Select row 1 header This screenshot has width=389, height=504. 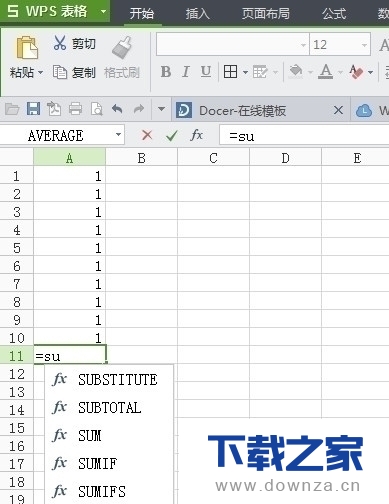pos(17,176)
